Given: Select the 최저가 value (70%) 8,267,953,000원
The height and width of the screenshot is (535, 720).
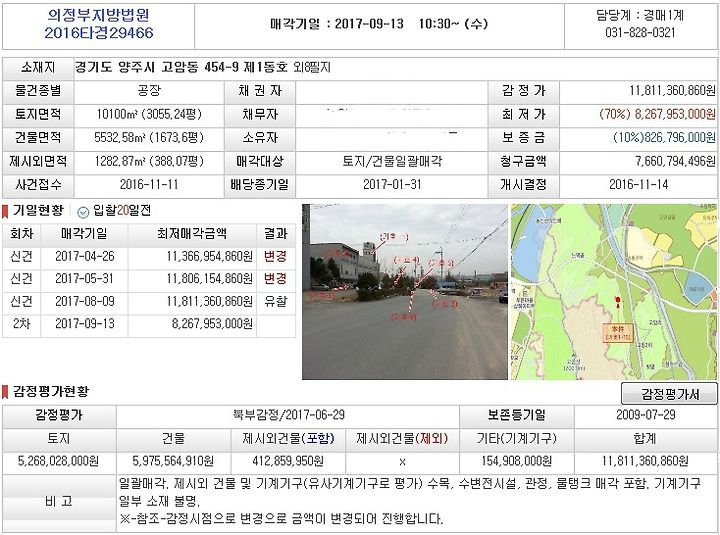Looking at the screenshot, I should tap(658, 114).
